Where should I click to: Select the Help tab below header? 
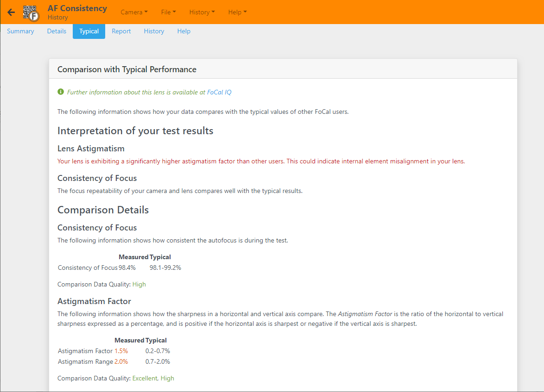184,31
